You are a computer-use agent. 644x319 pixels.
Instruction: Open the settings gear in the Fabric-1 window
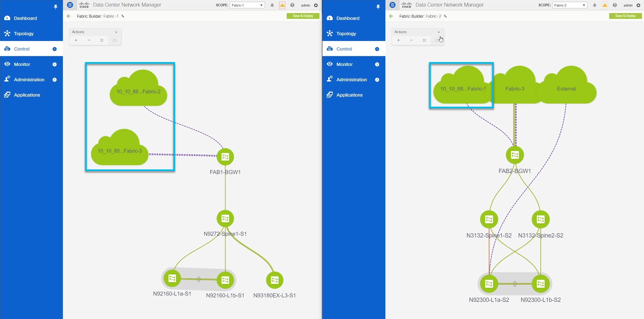click(316, 5)
